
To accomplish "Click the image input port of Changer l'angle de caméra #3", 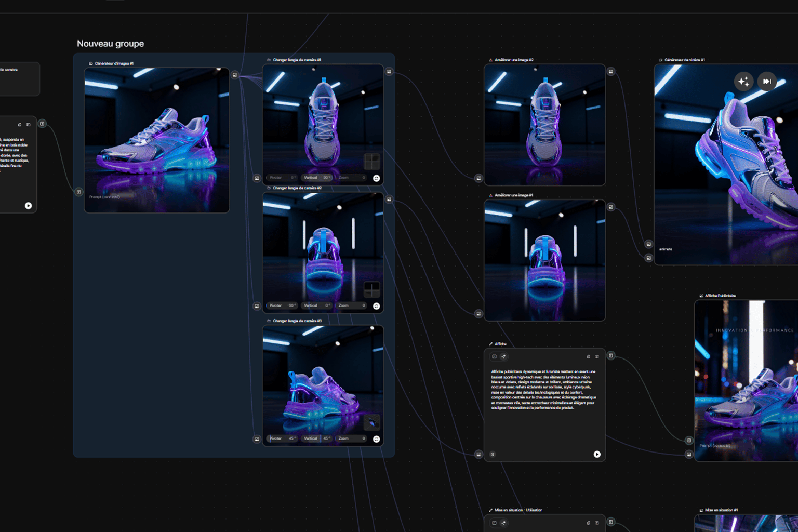I will click(257, 439).
